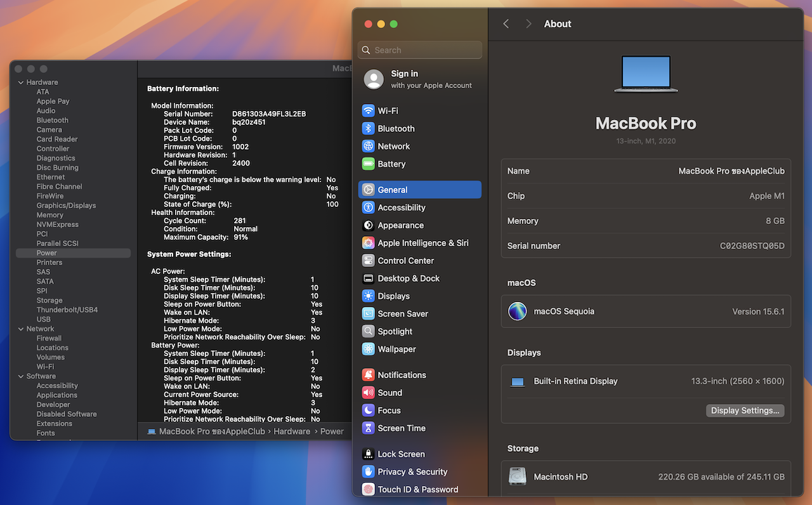Screen dimensions: 812x505
Task: Select the Displays icon in sidebar
Action: click(368, 296)
